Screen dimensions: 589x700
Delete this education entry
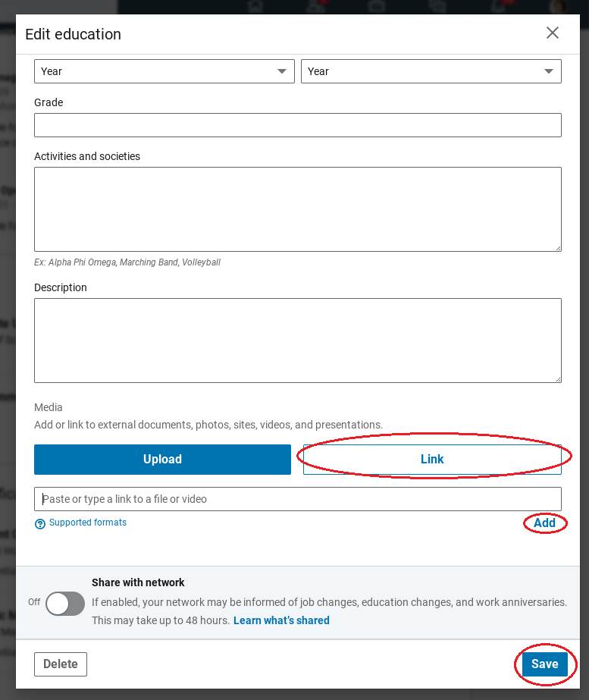tap(61, 664)
